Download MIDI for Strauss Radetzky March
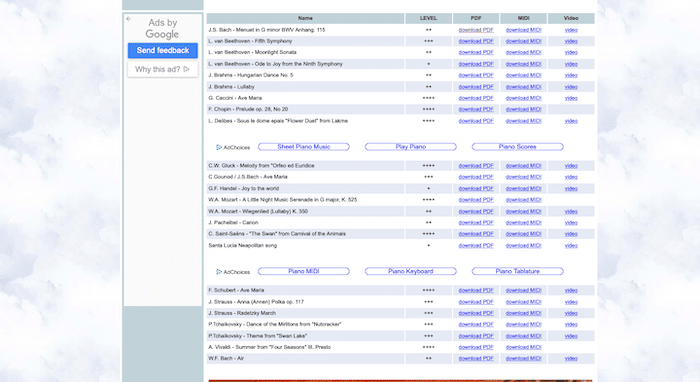The width and height of the screenshot is (700, 382). coord(523,313)
